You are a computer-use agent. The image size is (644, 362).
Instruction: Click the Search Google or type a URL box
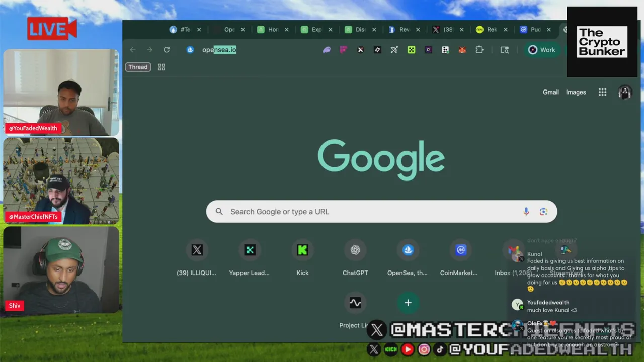tap(382, 212)
